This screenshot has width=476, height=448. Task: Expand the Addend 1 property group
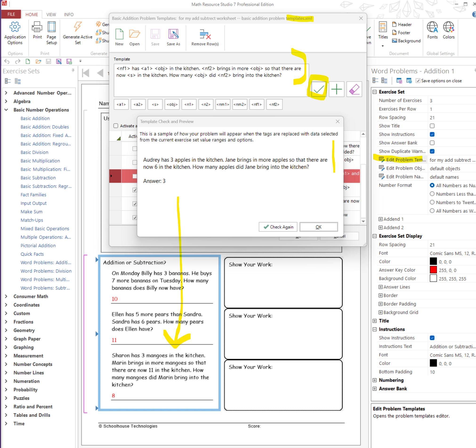pyautogui.click(x=380, y=219)
